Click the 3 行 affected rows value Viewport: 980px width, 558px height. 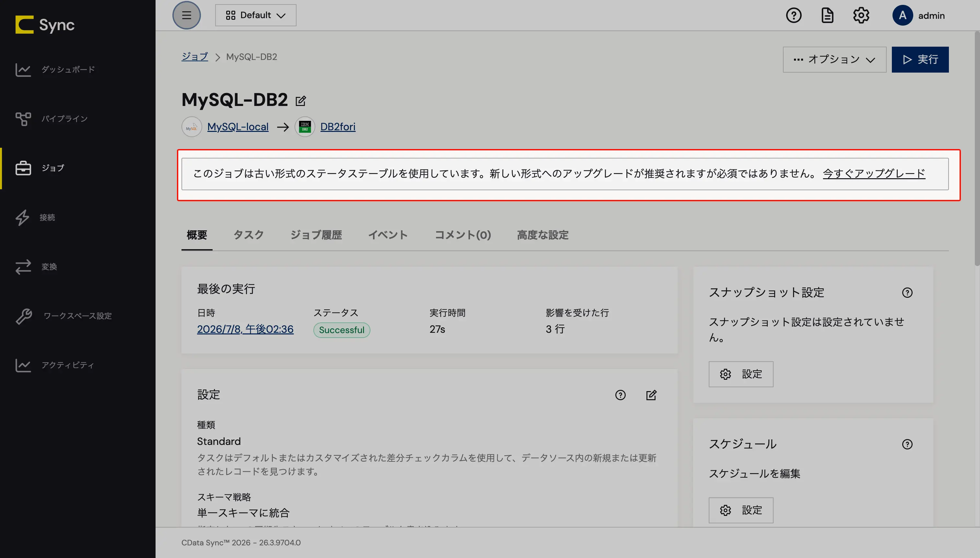coord(555,329)
